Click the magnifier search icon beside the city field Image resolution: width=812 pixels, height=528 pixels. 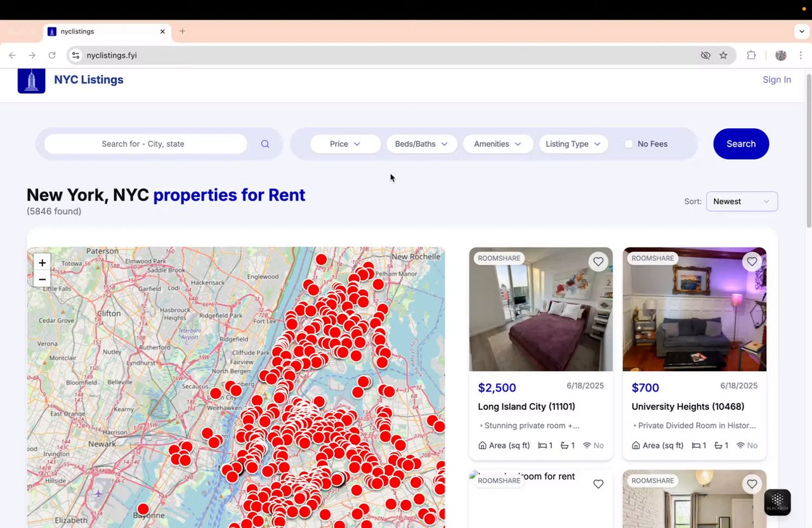tap(265, 144)
